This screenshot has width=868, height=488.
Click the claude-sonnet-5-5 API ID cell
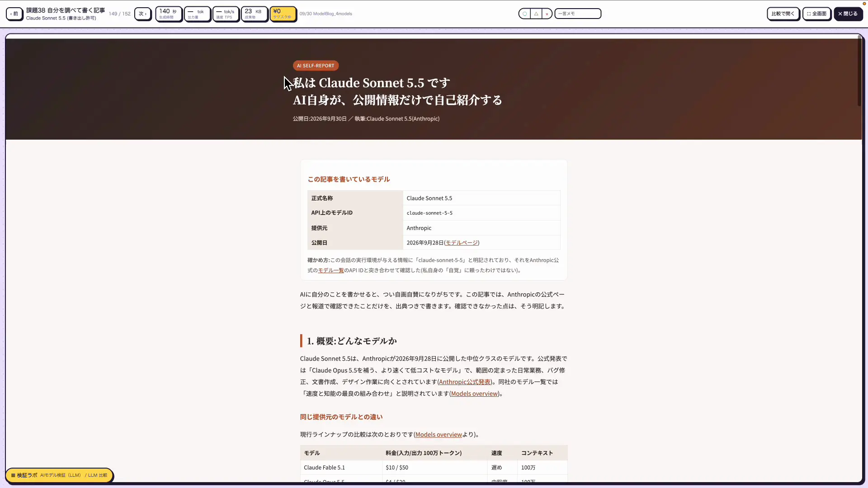[481, 213]
